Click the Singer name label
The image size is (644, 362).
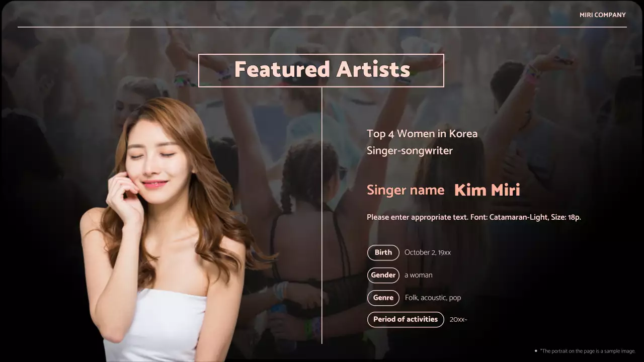(x=405, y=190)
